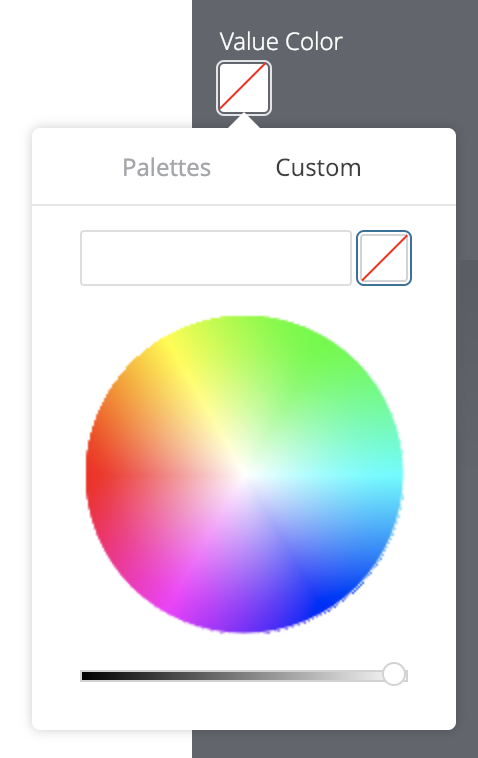Click the Value Color label text
Image resolution: width=478 pixels, height=758 pixels.
(x=281, y=42)
